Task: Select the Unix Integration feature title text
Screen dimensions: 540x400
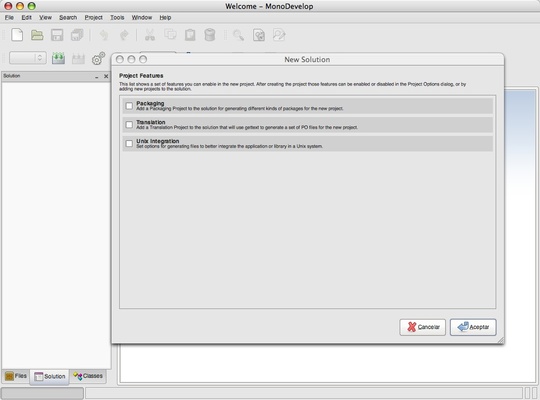Action: click(158, 141)
